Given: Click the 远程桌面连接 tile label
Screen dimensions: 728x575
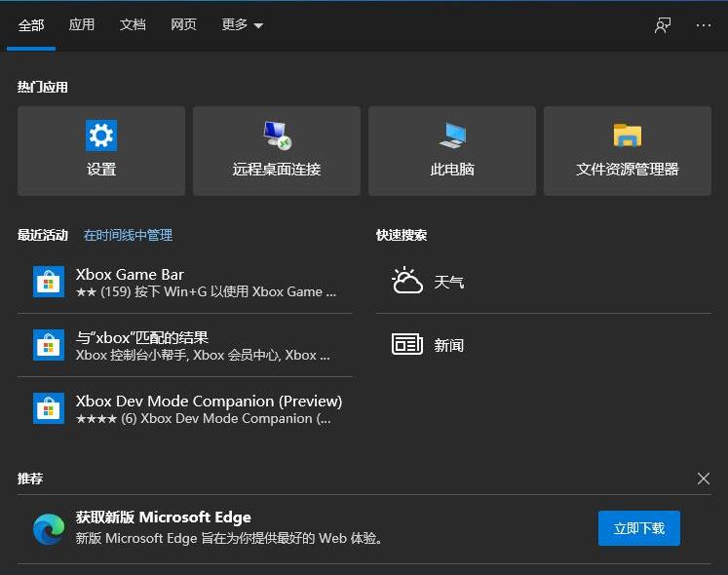Looking at the screenshot, I should [x=277, y=169].
